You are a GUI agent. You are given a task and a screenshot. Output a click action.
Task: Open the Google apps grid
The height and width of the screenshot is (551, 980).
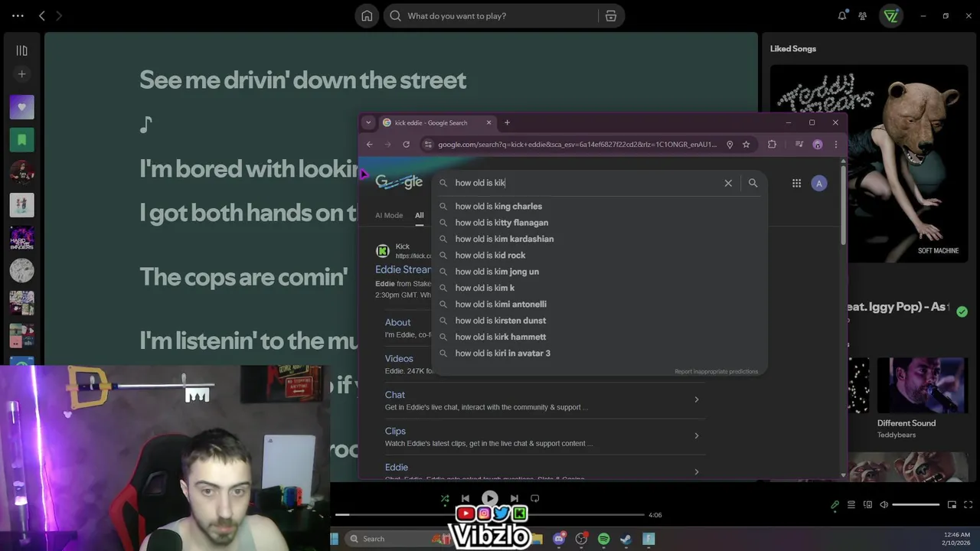coord(796,183)
